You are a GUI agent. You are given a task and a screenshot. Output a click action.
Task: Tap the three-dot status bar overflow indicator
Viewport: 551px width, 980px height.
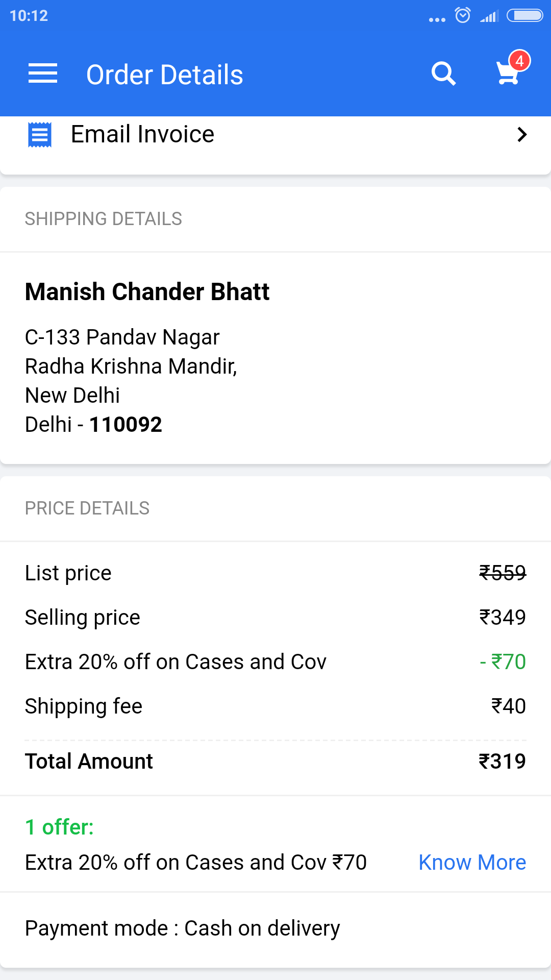tap(437, 20)
